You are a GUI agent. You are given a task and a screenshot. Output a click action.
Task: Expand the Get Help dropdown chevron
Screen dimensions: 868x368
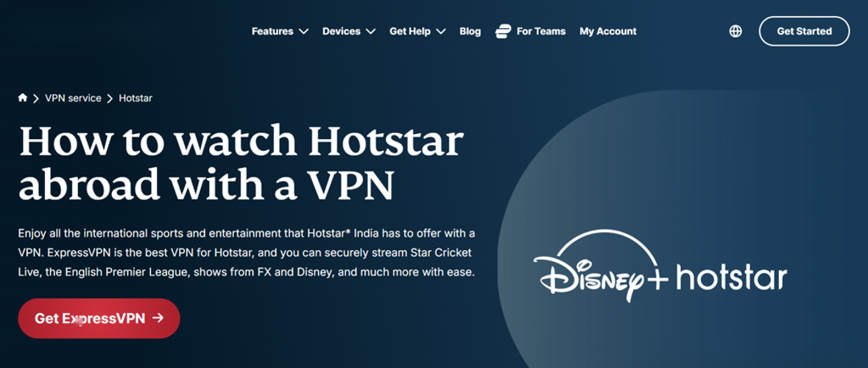441,32
